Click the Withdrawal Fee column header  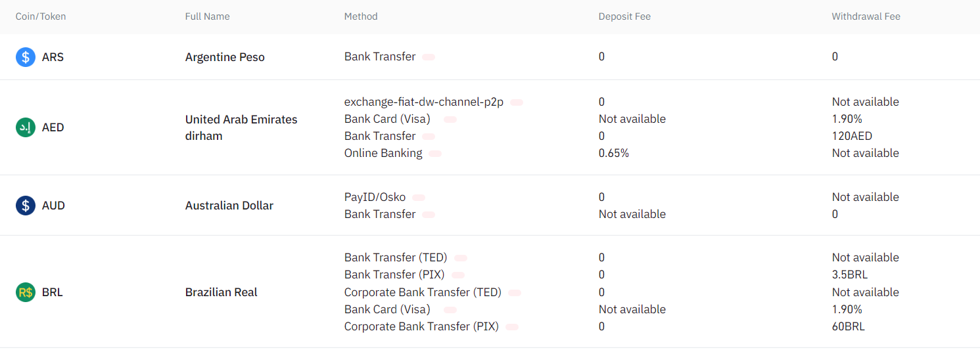click(866, 16)
